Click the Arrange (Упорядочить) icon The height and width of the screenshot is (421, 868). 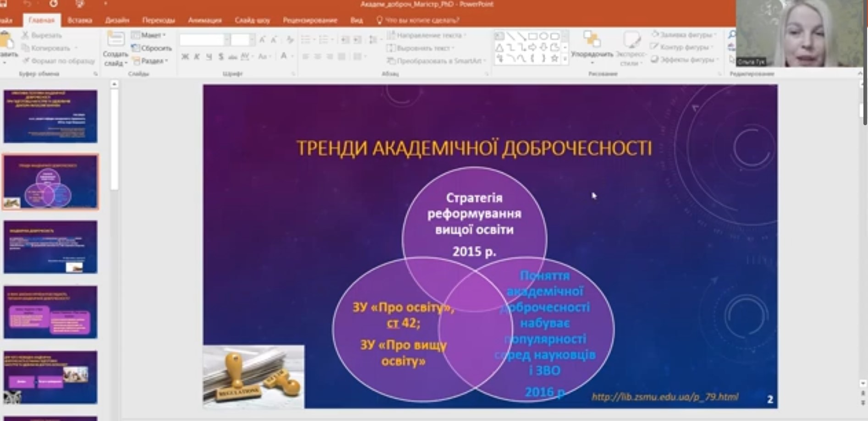(592, 39)
